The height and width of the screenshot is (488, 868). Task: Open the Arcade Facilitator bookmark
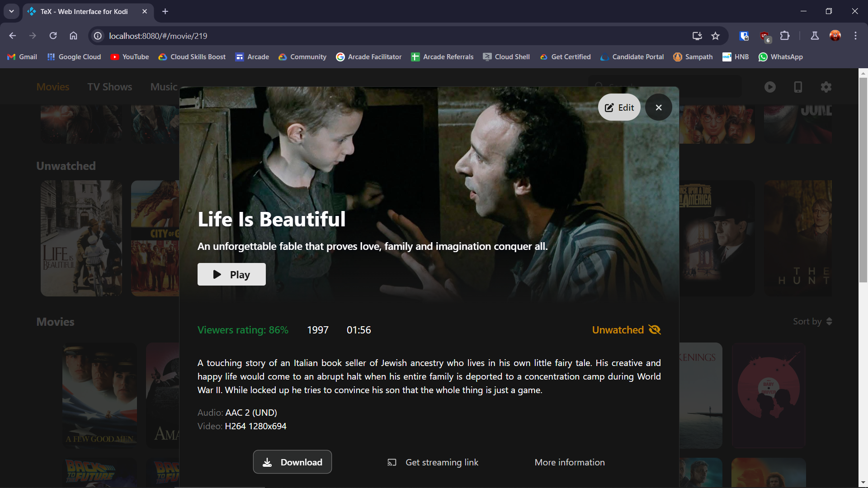369,57
